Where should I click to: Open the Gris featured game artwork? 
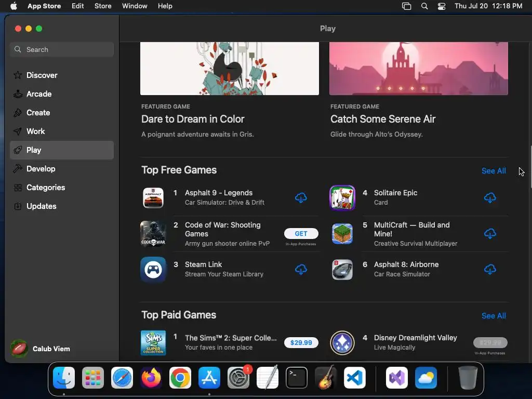pyautogui.click(x=229, y=69)
